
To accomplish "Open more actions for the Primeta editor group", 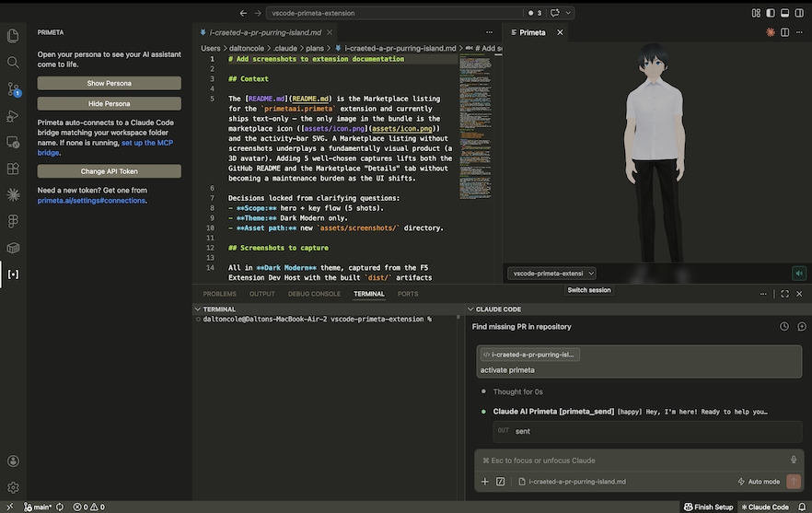I will tap(799, 32).
